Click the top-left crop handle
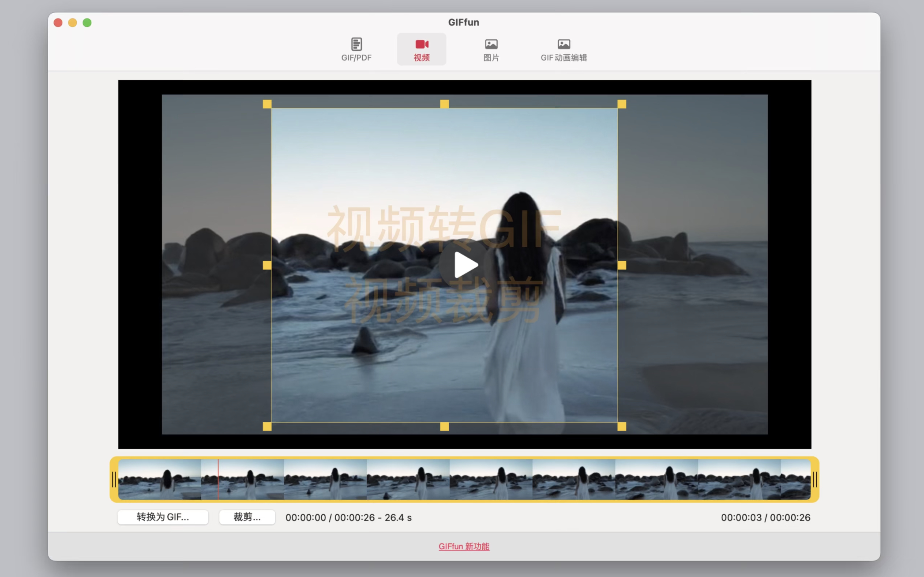924x577 pixels. (x=267, y=104)
